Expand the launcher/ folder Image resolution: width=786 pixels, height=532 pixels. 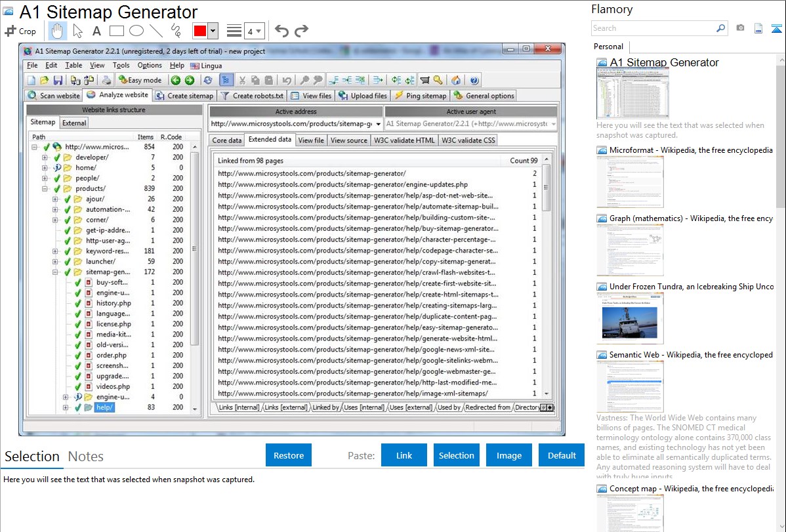tap(55, 262)
